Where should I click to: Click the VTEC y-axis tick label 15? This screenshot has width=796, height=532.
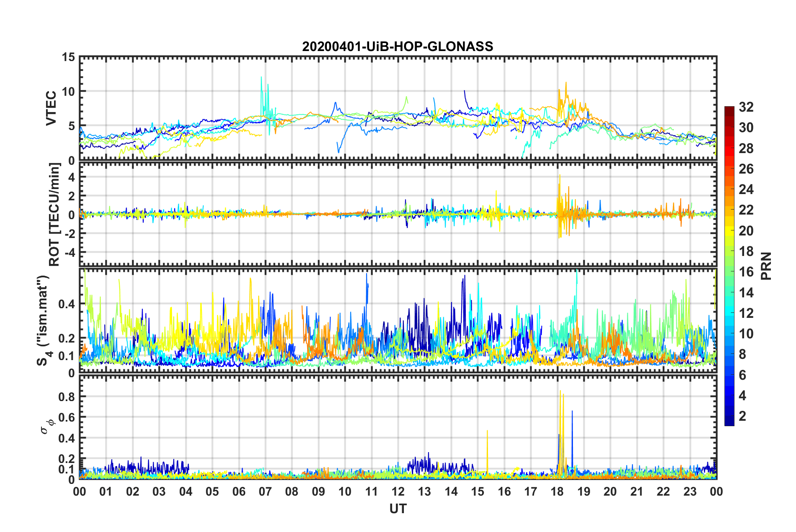point(68,57)
